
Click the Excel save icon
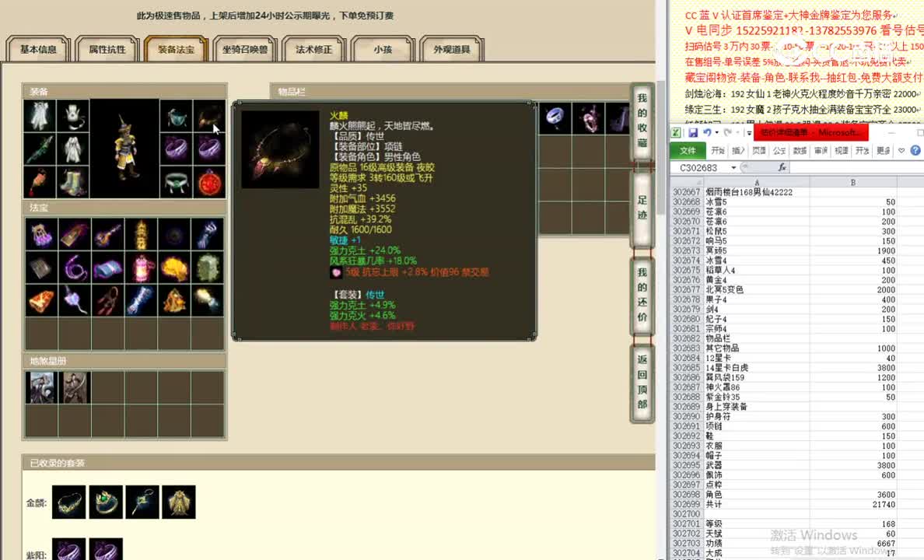pyautogui.click(x=693, y=132)
